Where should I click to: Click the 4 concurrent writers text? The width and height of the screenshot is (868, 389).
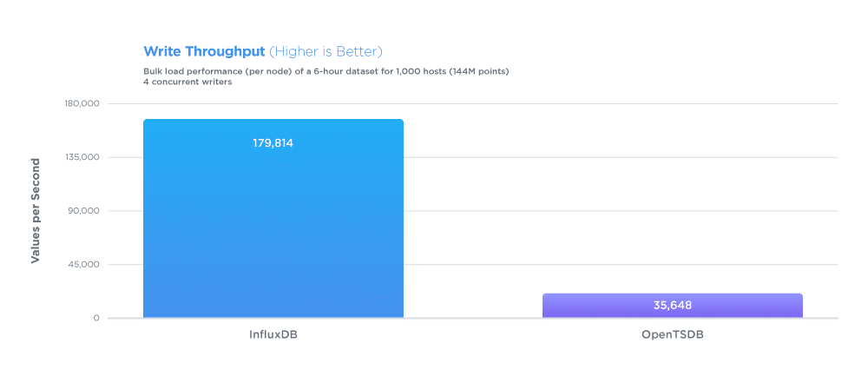click(187, 82)
